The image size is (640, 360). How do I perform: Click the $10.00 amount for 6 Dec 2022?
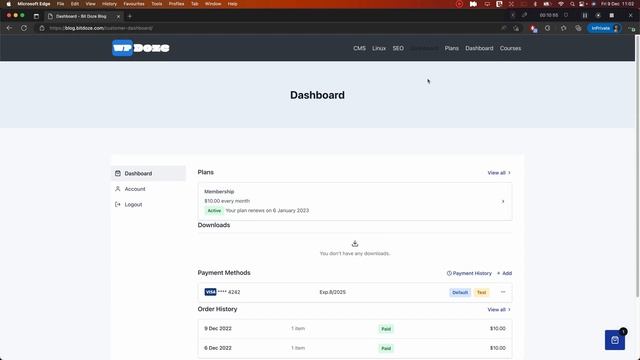[498, 348]
